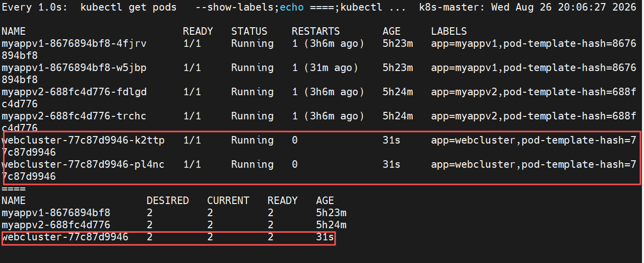Click 5h24m age of fdlgd pod
Screen dimensions: 644x263
[x=398, y=92]
